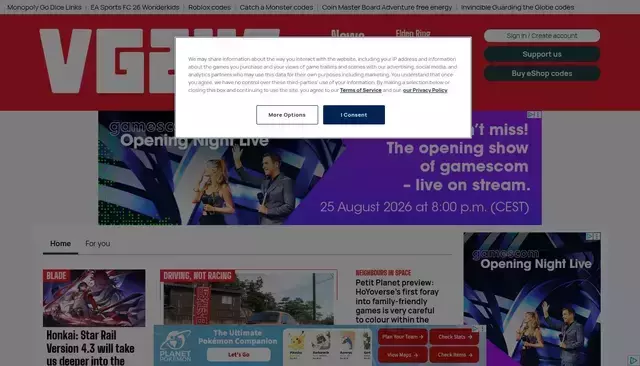Open Invincible Guarding the Globe codes
640x366 pixels.
pos(517,7)
